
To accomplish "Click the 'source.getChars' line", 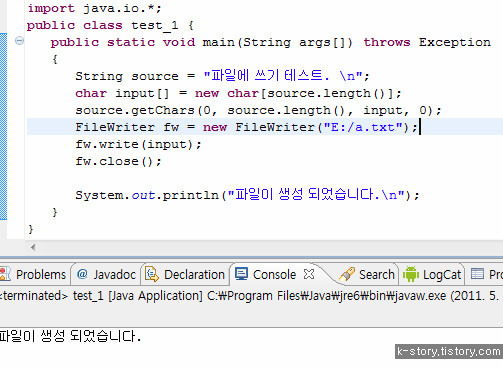I will 258,110.
